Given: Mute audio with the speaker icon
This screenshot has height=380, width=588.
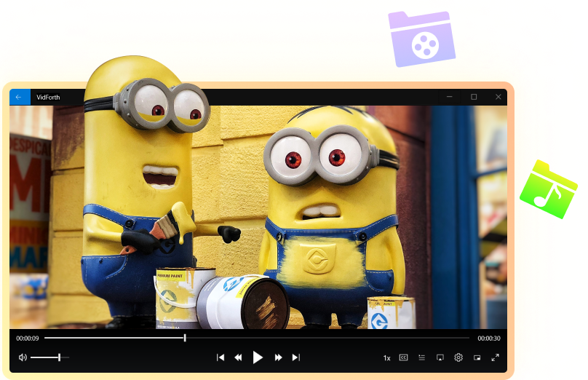Looking at the screenshot, I should pyautogui.click(x=23, y=357).
